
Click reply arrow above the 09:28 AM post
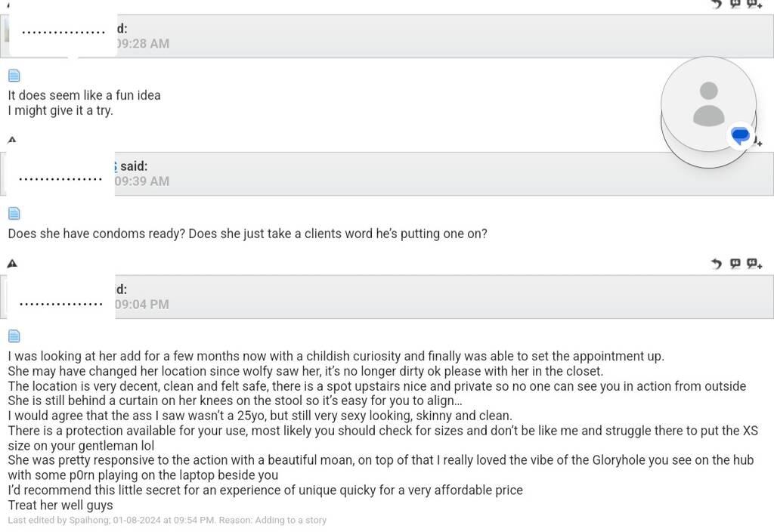(x=717, y=4)
